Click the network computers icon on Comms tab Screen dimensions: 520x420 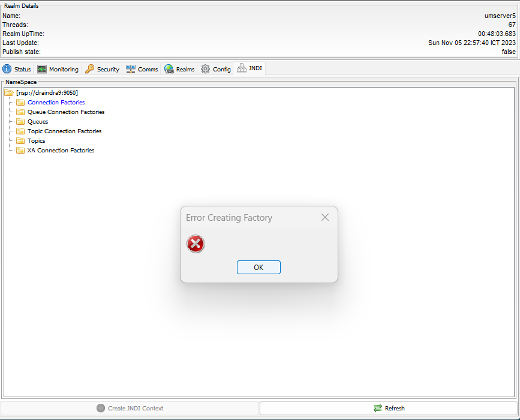131,69
